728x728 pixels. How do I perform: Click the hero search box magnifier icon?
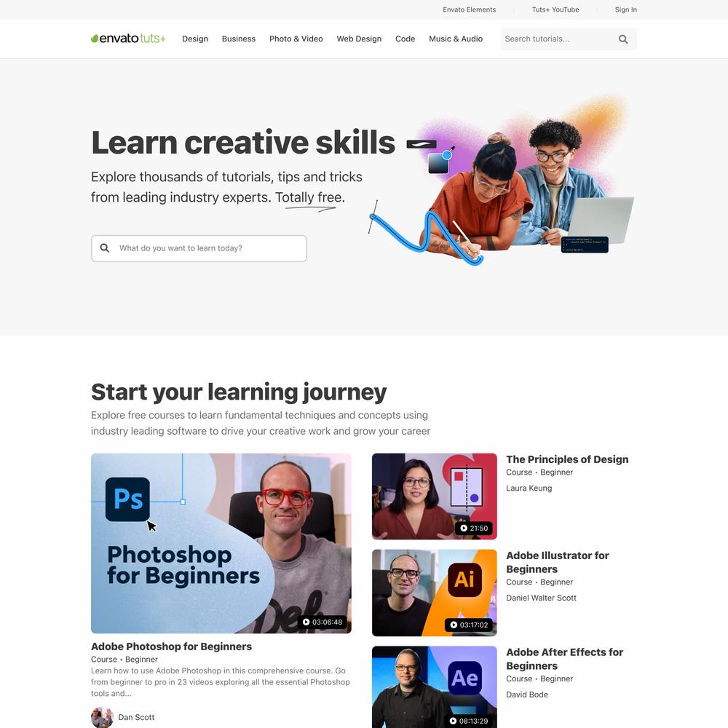[x=105, y=248]
